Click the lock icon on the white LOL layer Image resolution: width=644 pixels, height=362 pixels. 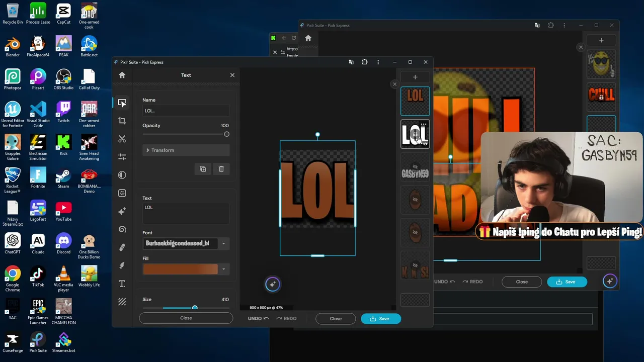[x=415, y=134]
